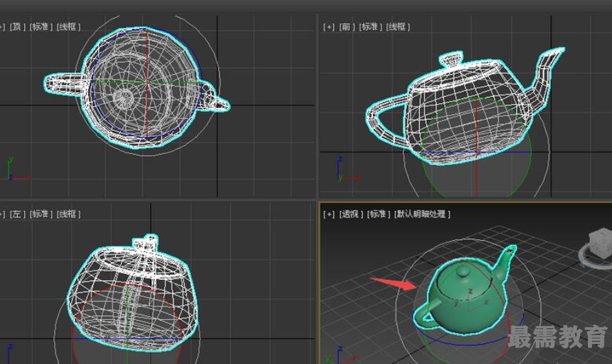Open the [标准] menu in the top viewport
This screenshot has height=364, width=612.
click(41, 27)
